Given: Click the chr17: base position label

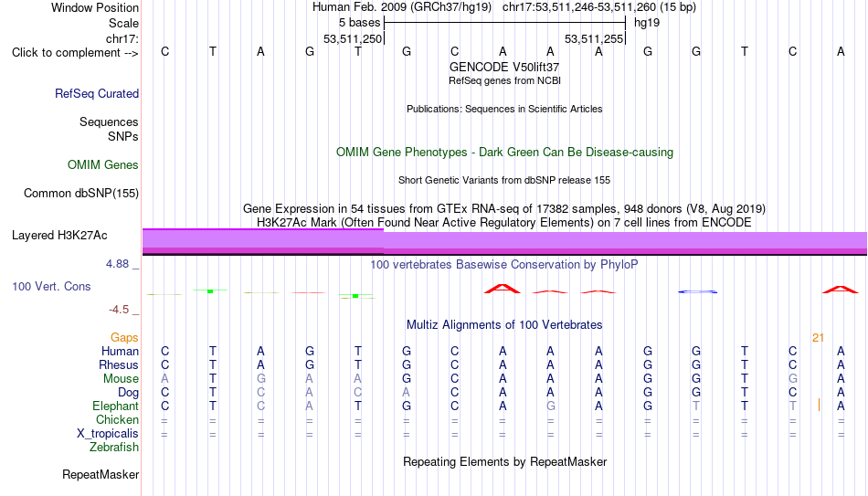Looking at the screenshot, I should pos(122,38).
